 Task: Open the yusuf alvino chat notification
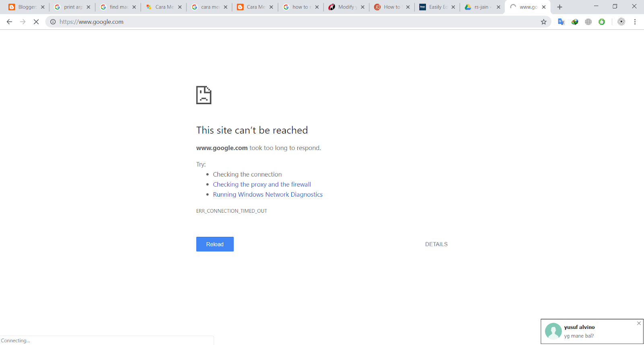pos(592,331)
